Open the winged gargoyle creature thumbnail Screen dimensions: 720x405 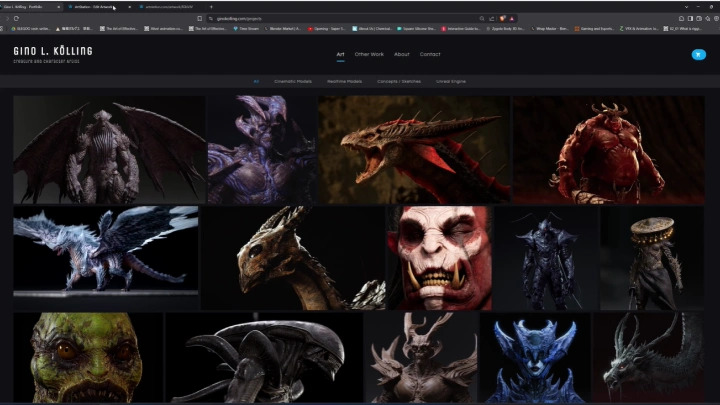pos(109,150)
